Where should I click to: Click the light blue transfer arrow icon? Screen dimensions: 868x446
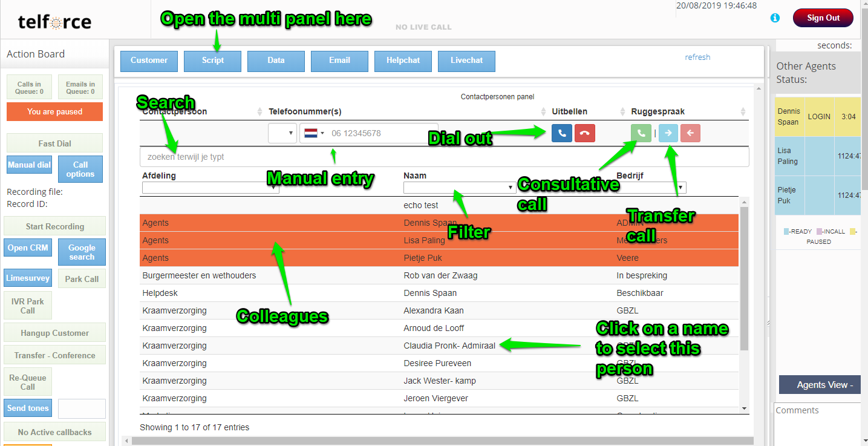pyautogui.click(x=668, y=133)
